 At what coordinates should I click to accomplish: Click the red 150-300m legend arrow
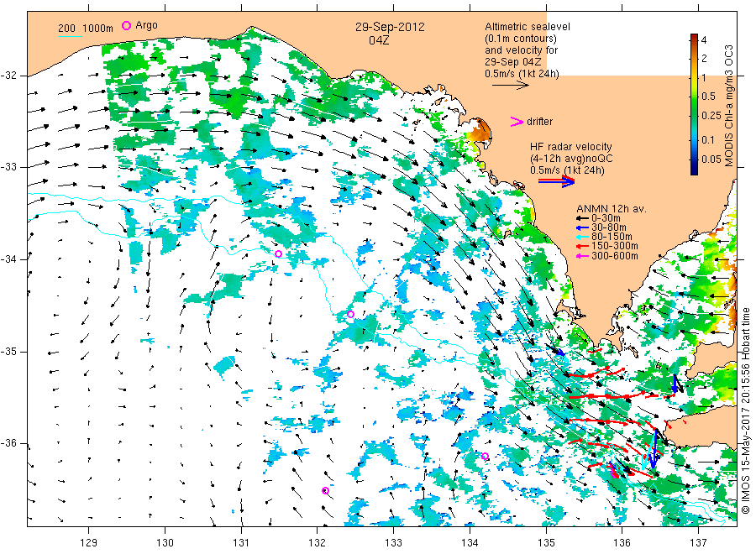click(x=582, y=247)
